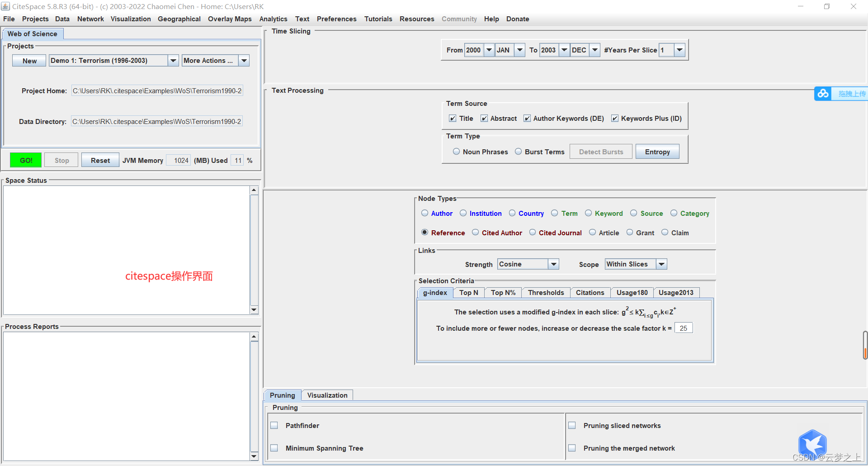This screenshot has height=466, width=868.
Task: Click the cloud upload icon at right edge
Action: [x=823, y=94]
